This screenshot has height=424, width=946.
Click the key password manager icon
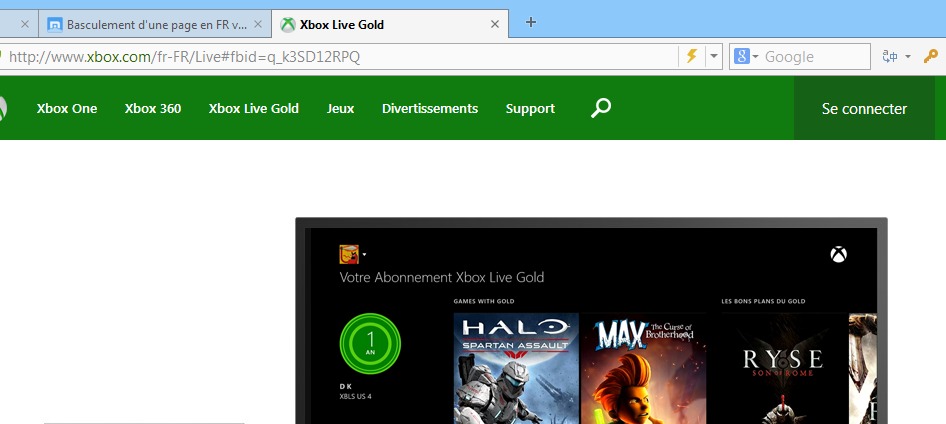click(x=930, y=57)
